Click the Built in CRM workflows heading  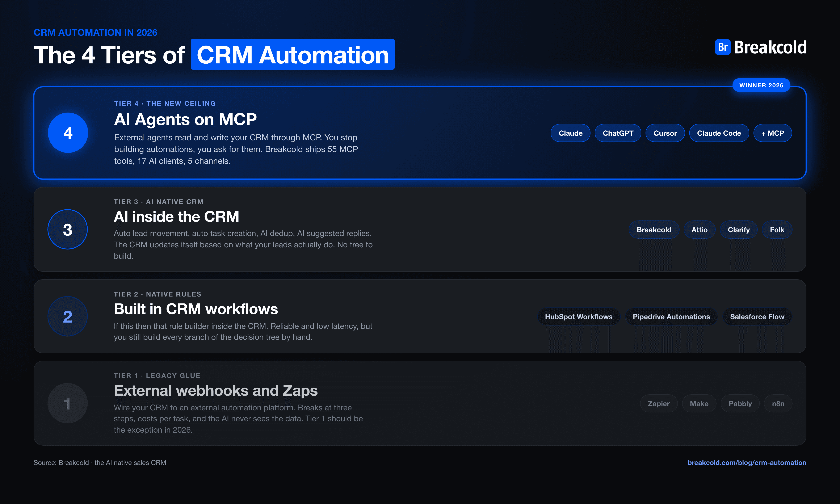[196, 309]
